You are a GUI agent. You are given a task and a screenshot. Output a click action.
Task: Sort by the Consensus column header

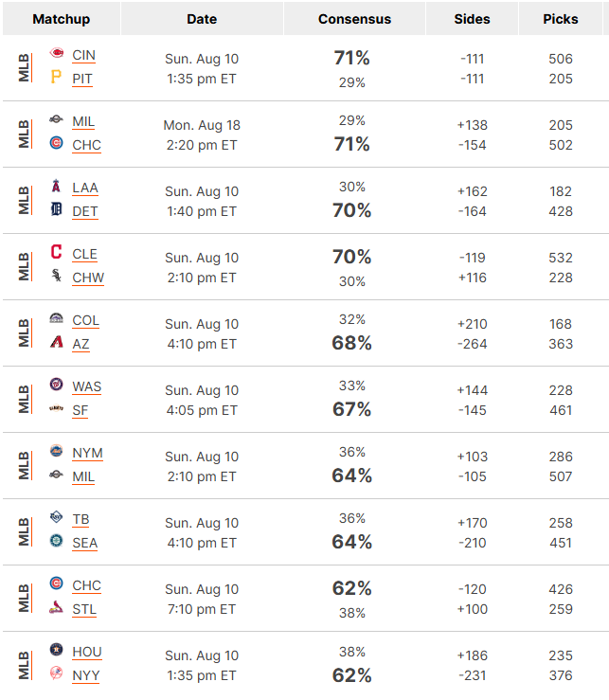pos(354,19)
